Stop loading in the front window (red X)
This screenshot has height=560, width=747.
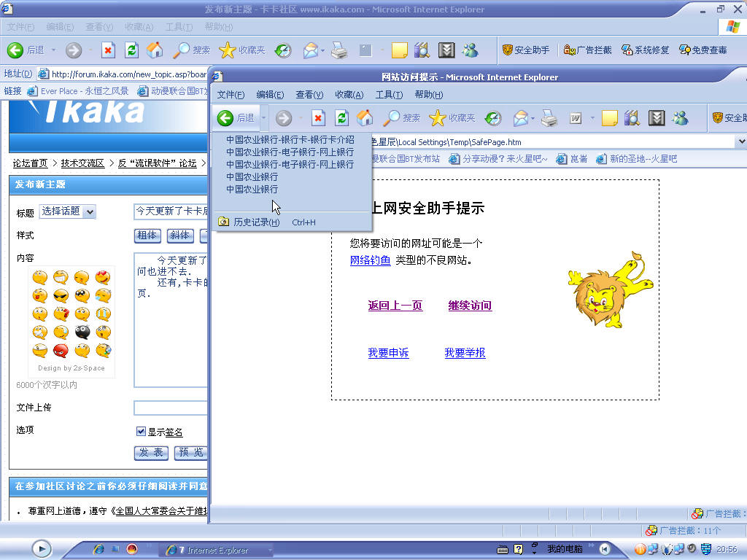click(318, 117)
